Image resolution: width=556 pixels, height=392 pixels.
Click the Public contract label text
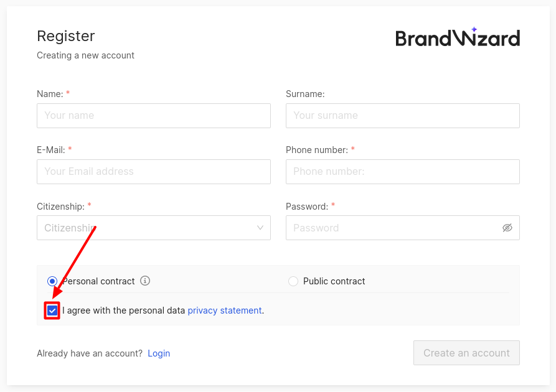(x=334, y=281)
